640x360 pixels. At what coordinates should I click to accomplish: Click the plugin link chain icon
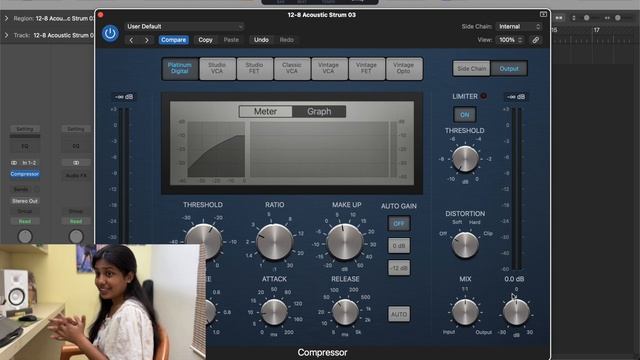536,40
